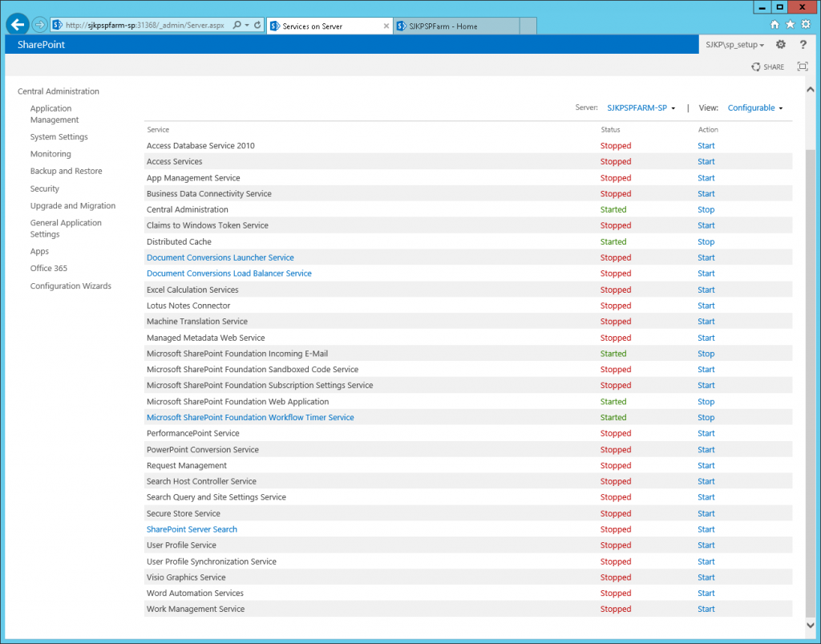
Task: Open System Settings in left navigation
Action: pos(59,137)
